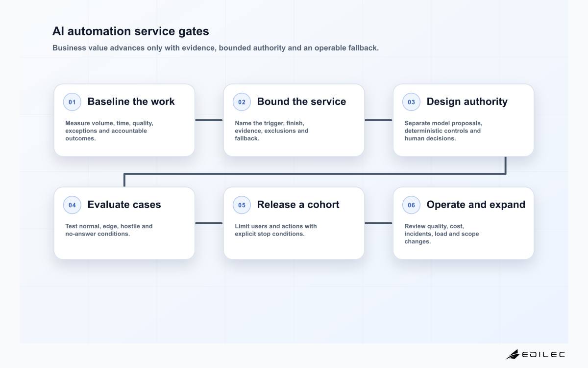
Task: Click the Measure volume, time, quality description
Action: [109, 131]
